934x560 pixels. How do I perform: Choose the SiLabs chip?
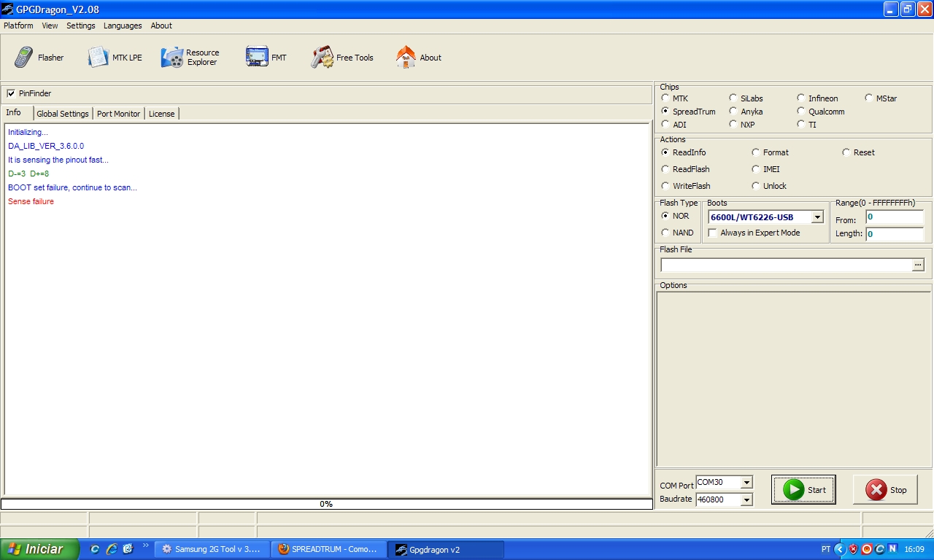733,98
